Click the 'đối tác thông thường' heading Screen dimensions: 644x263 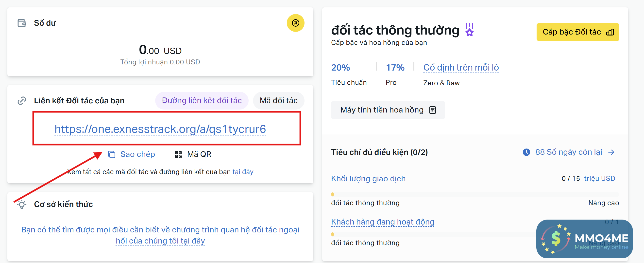395,30
